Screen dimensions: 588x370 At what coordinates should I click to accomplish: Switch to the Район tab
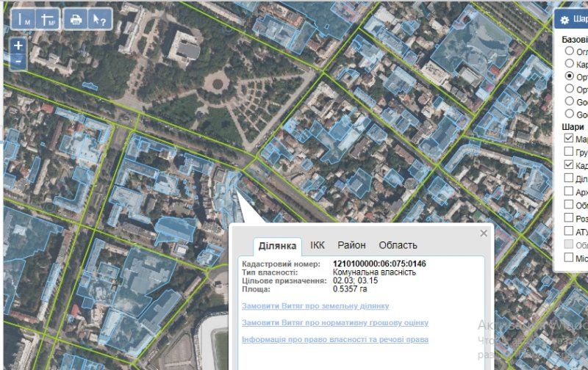pos(351,245)
